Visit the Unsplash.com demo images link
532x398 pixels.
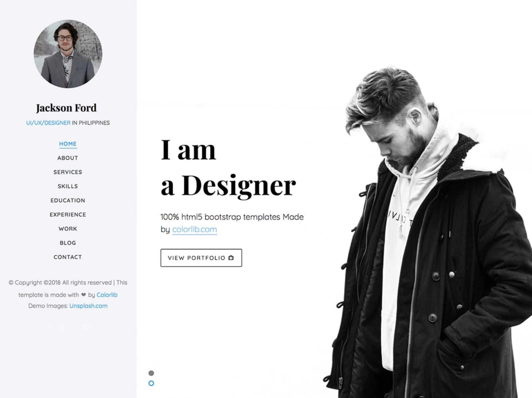(89, 306)
